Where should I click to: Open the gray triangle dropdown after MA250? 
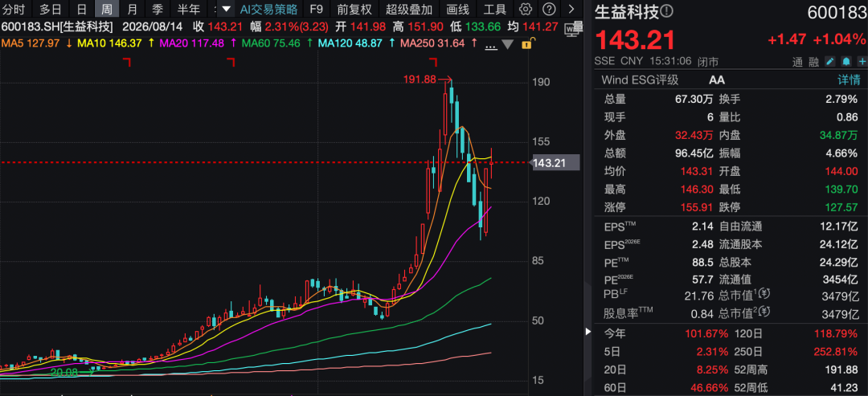pos(508,43)
